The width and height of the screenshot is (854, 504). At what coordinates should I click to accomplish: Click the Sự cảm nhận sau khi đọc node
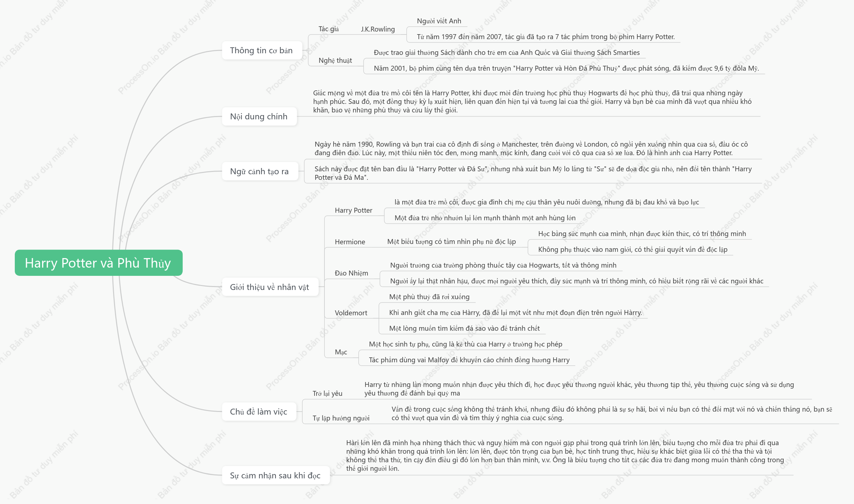276,475
